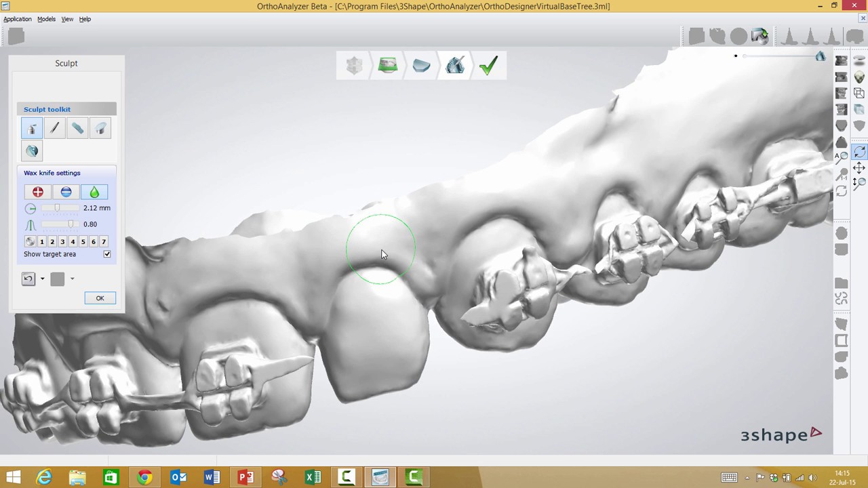Image resolution: width=868 pixels, height=488 pixels.
Task: Click the green checkmark finish step
Action: pos(488,66)
